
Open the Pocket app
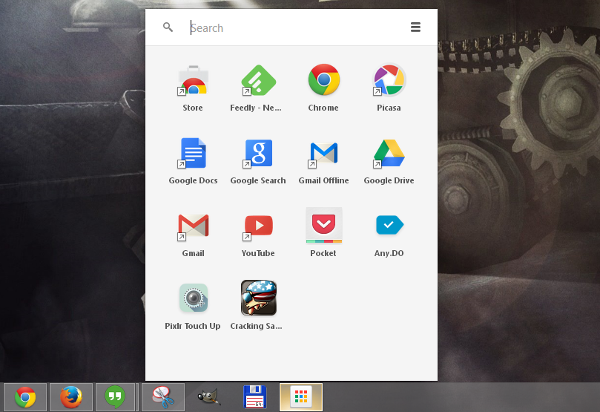point(324,225)
